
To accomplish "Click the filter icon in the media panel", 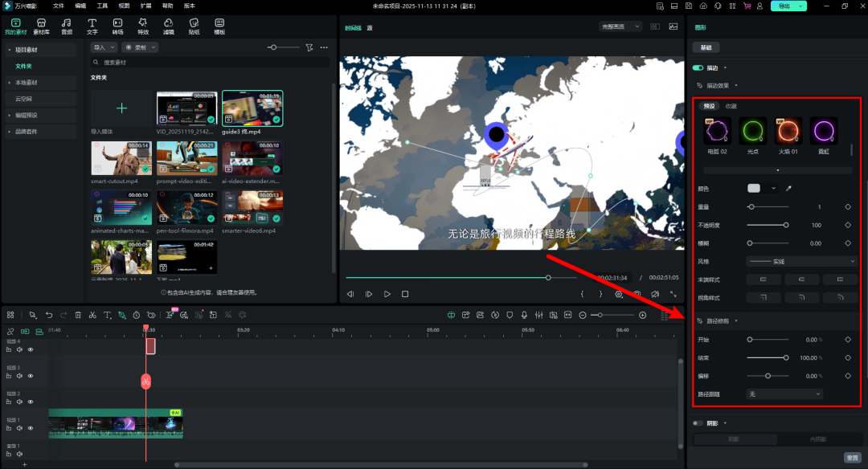I will (309, 47).
